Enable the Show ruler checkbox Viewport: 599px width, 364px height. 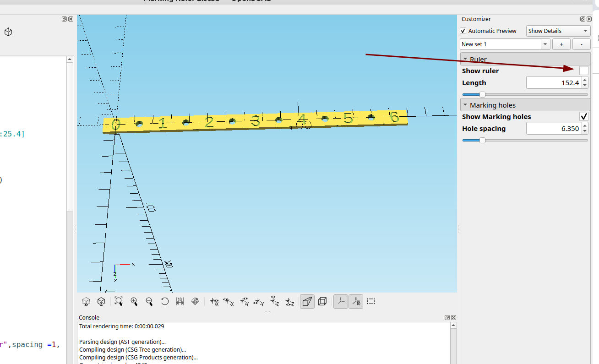point(583,71)
